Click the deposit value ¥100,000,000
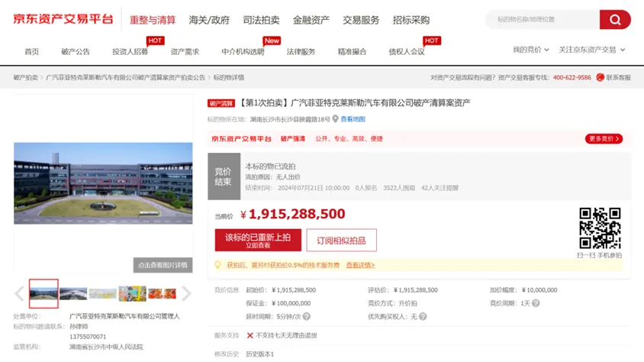 point(291,303)
